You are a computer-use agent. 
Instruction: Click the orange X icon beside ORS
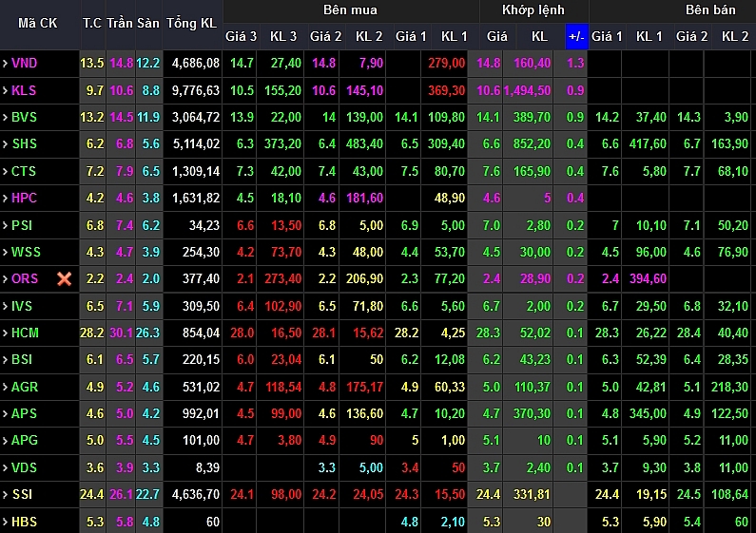point(64,279)
